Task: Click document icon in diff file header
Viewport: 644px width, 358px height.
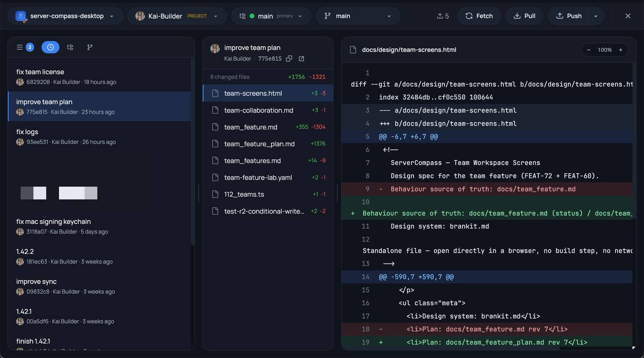Action: point(353,50)
